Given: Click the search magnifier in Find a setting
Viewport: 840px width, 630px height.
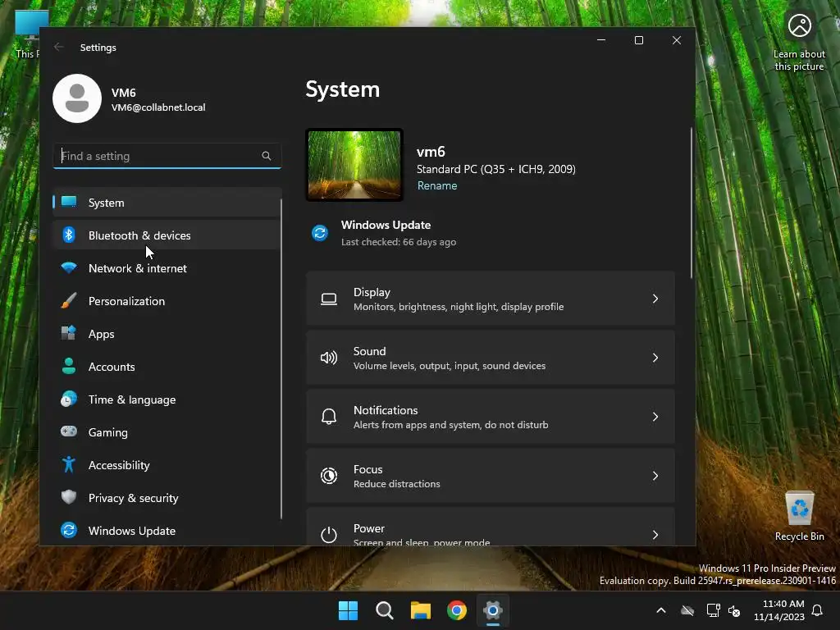Looking at the screenshot, I should [x=267, y=156].
